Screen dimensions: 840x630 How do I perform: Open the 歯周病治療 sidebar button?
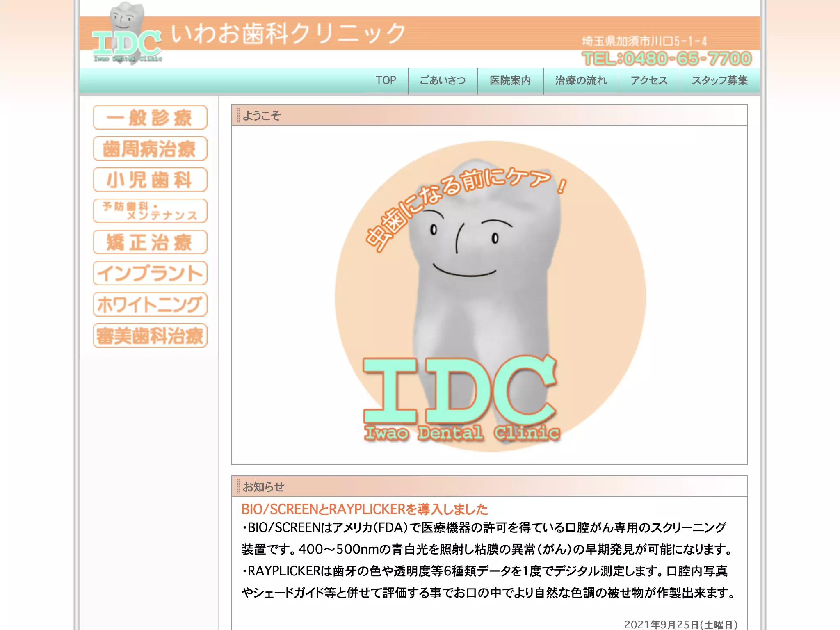150,148
